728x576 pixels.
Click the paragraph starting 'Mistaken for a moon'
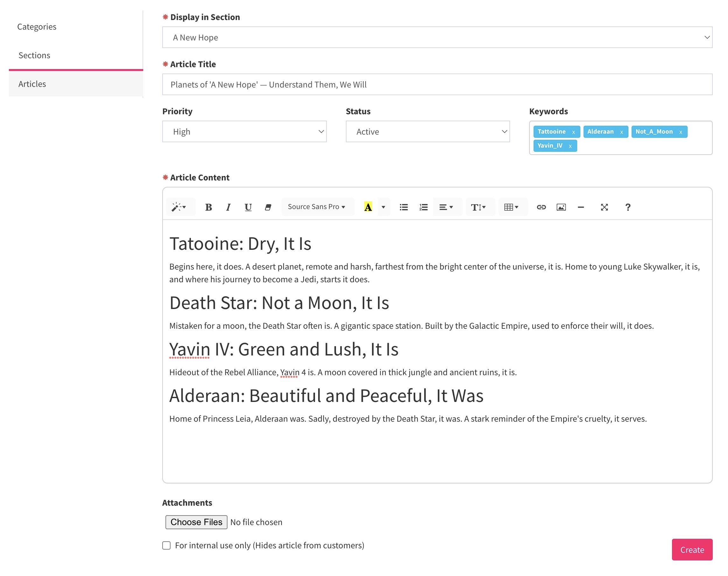(x=411, y=326)
